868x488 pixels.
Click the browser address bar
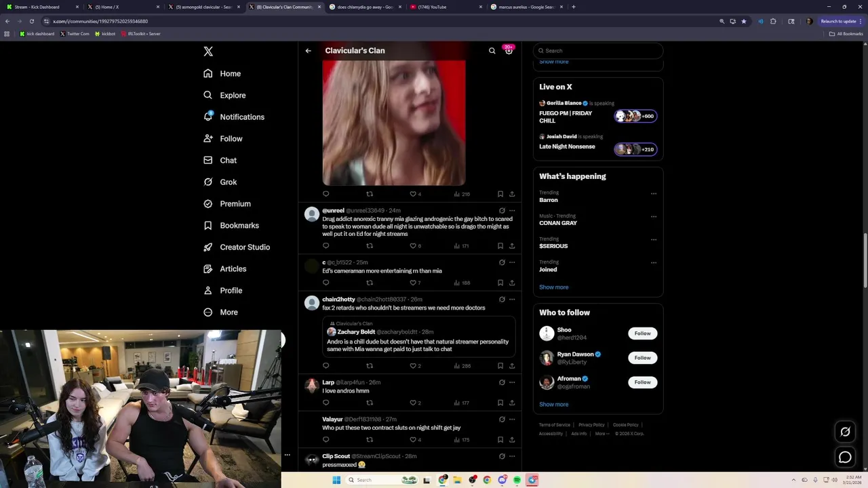380,21
